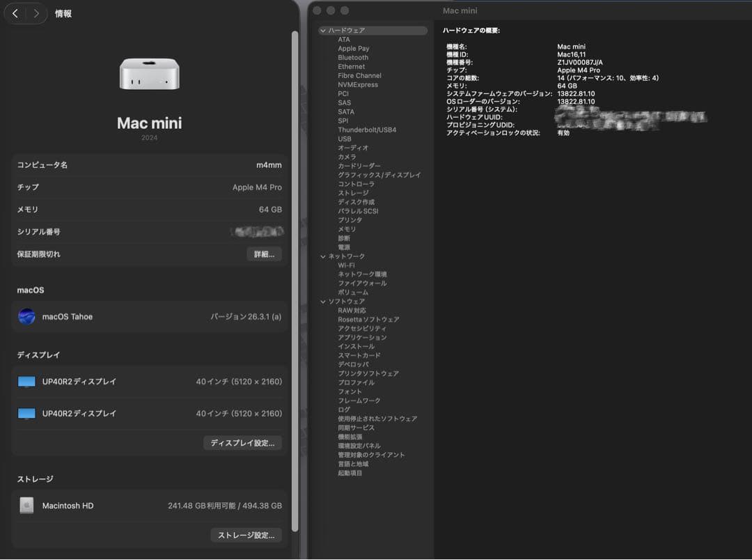Open ディスプレイ設定... button
This screenshot has height=560, width=752.
pos(243,443)
